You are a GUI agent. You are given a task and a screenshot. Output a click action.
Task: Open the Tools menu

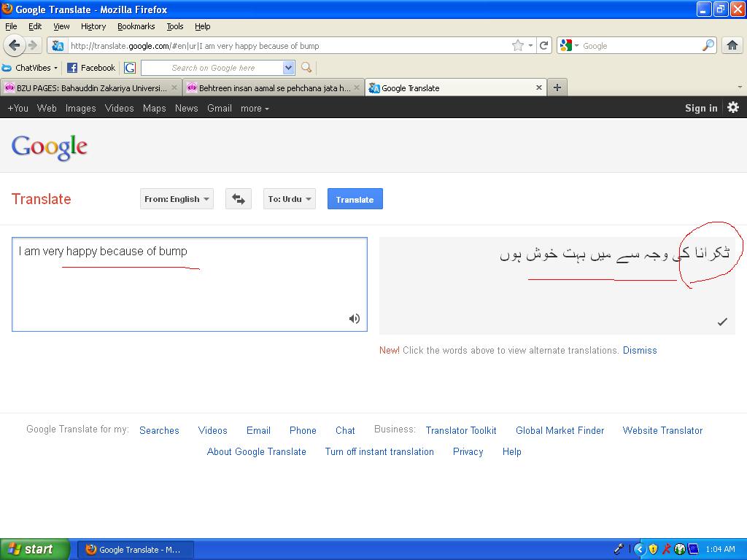coord(175,26)
